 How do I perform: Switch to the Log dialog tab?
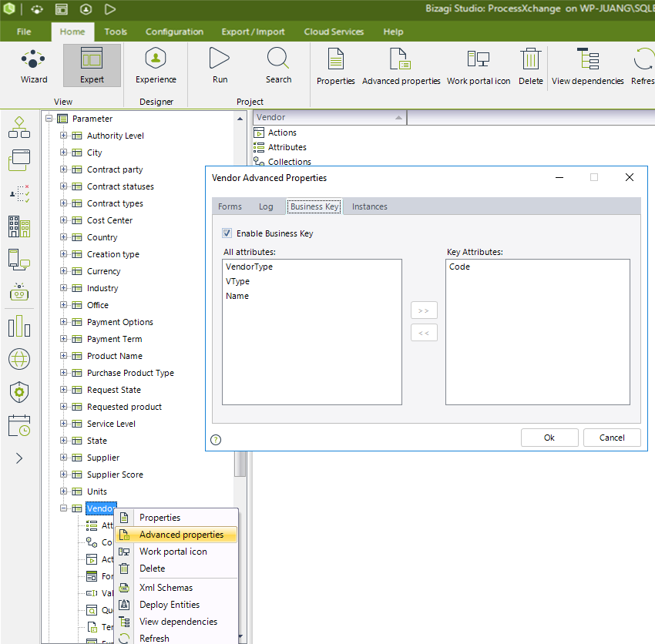click(x=266, y=206)
